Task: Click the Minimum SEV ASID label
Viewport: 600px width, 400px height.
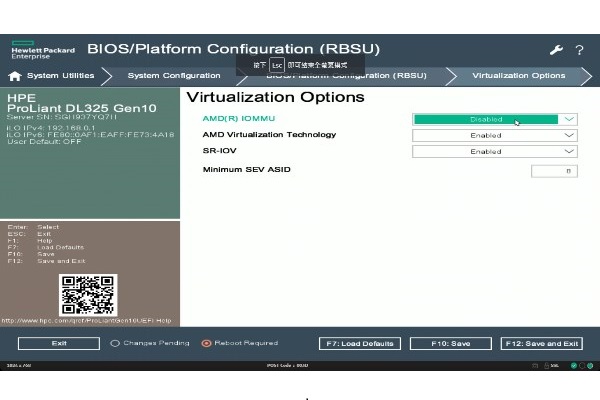Action: point(246,170)
